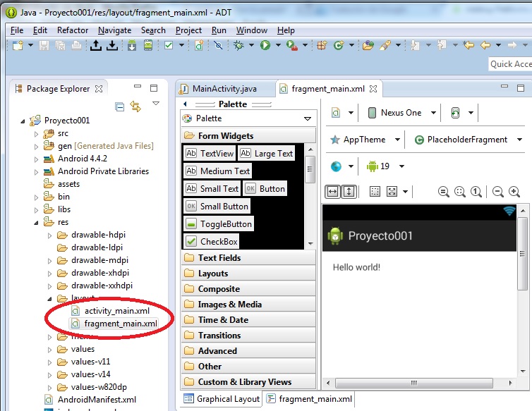Open the Project menu
The width and height of the screenshot is (532, 411).
(x=188, y=30)
